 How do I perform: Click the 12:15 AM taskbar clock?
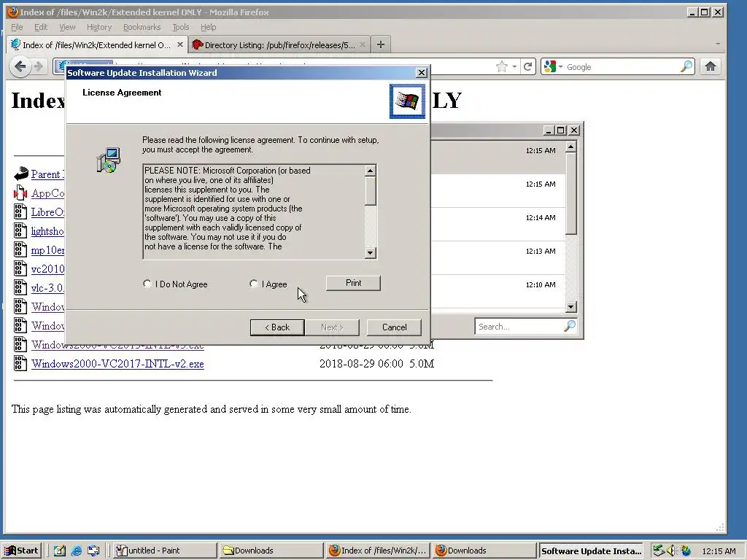click(x=719, y=551)
